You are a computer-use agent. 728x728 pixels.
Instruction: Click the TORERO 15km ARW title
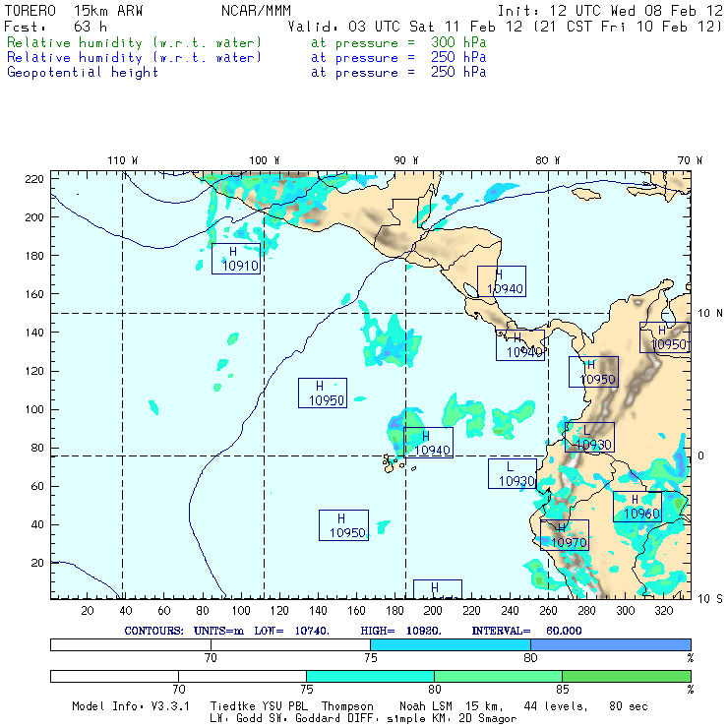click(74, 10)
